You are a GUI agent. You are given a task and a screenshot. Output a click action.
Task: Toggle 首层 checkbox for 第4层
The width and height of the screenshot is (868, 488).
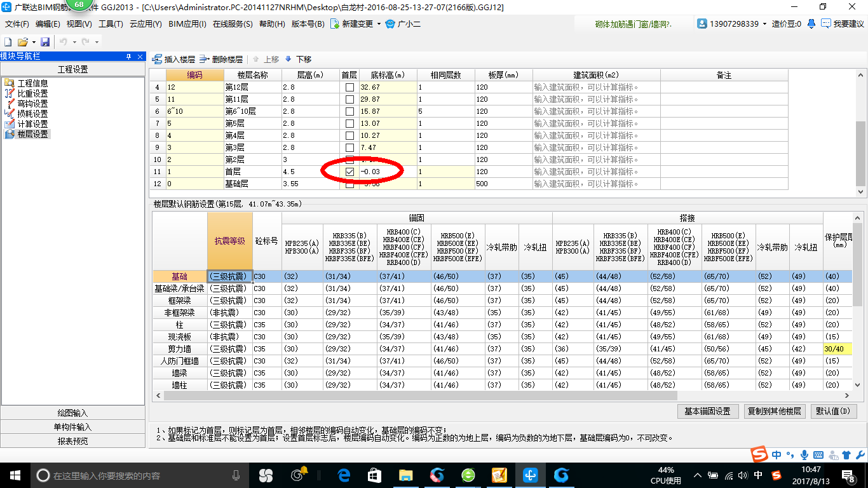coord(349,135)
